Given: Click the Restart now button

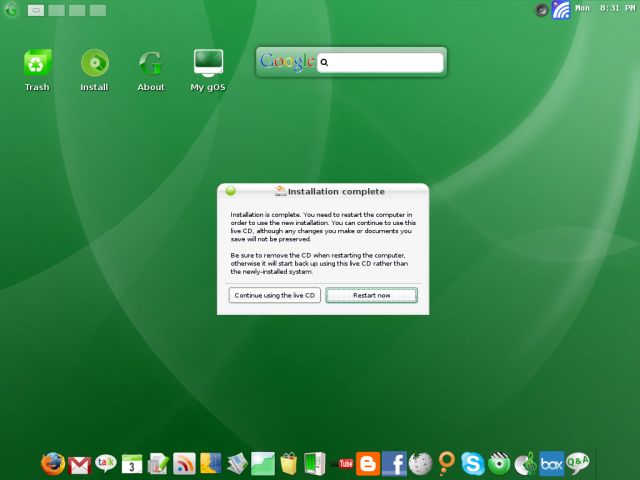Looking at the screenshot, I should pos(371,295).
